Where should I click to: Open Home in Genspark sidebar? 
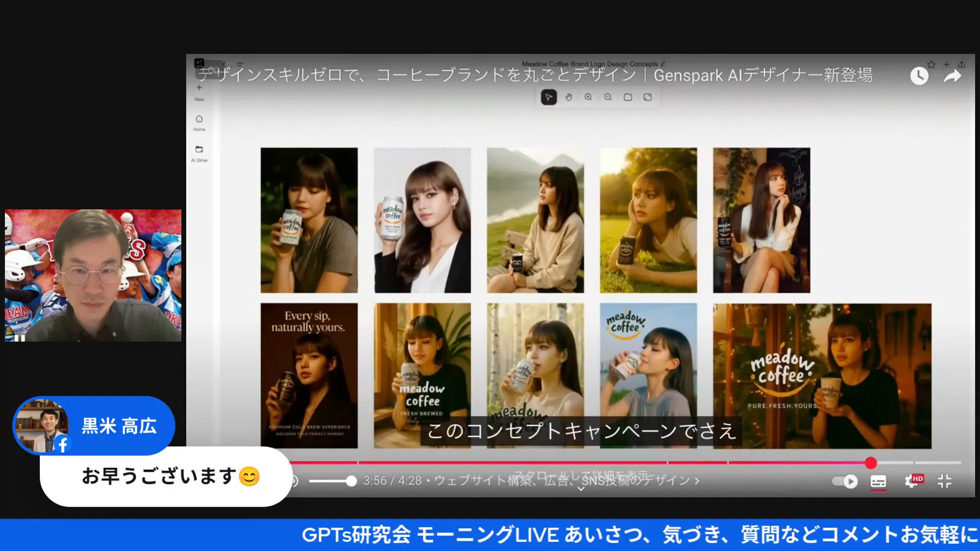click(x=199, y=122)
